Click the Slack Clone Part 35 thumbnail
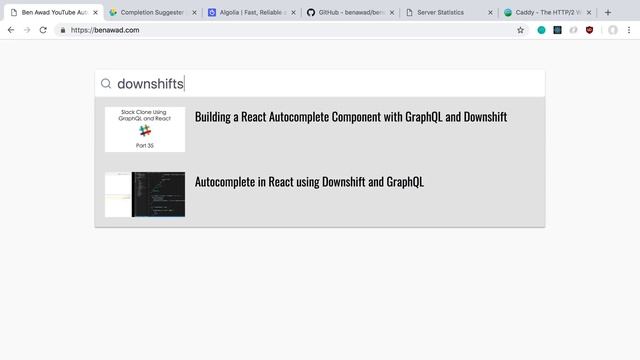640x360 pixels. tap(145, 129)
